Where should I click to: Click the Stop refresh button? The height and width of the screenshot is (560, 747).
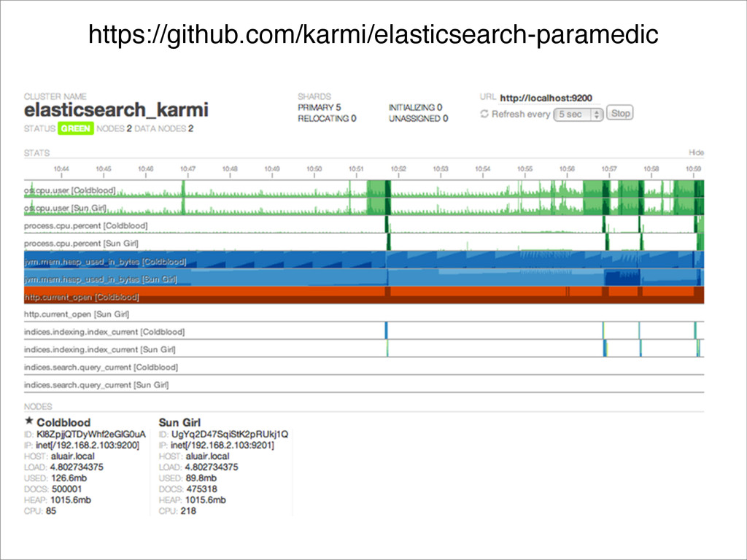(620, 113)
